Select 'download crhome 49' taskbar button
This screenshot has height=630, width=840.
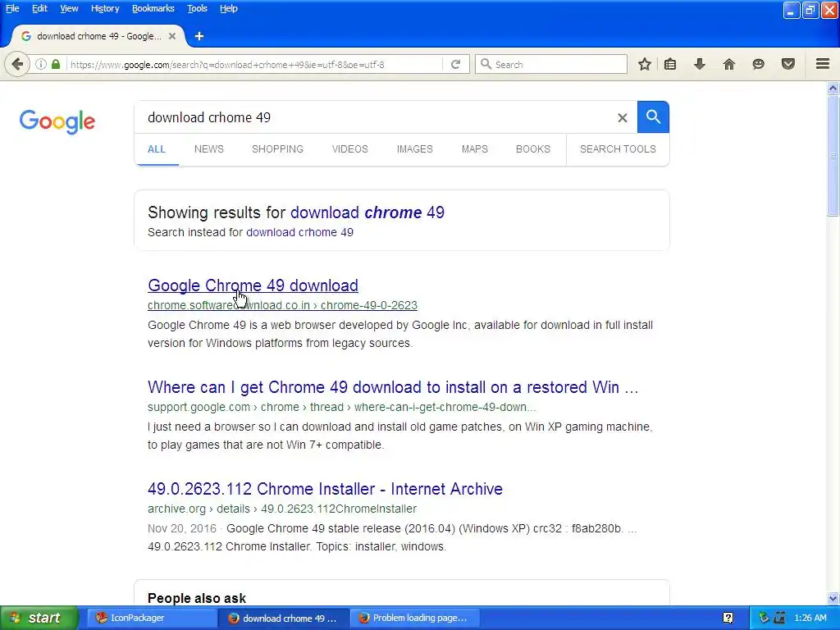pyautogui.click(x=282, y=619)
